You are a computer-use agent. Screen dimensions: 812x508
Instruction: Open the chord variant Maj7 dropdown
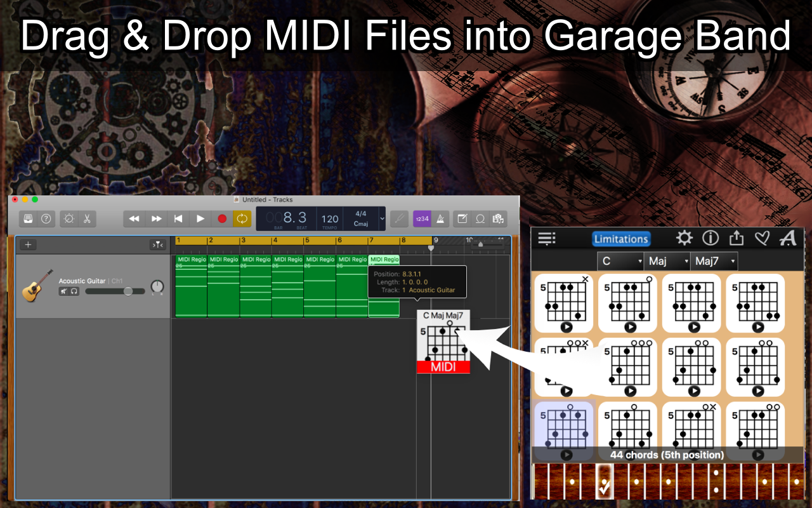pyautogui.click(x=714, y=261)
